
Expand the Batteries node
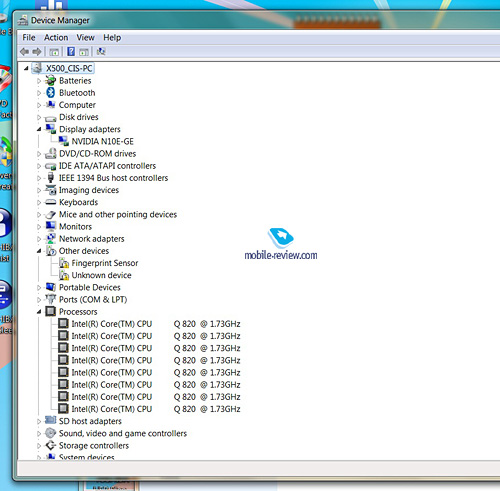(39, 81)
